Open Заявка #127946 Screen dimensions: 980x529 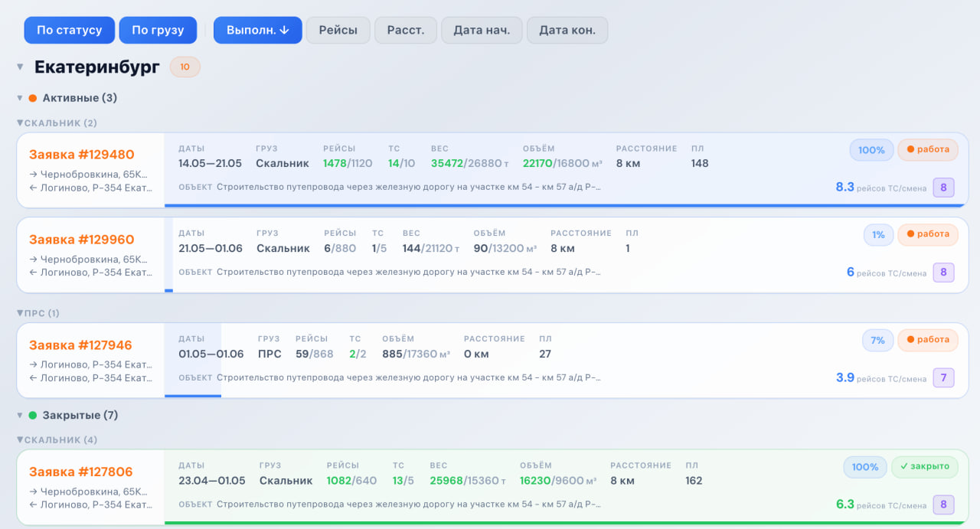click(80, 345)
